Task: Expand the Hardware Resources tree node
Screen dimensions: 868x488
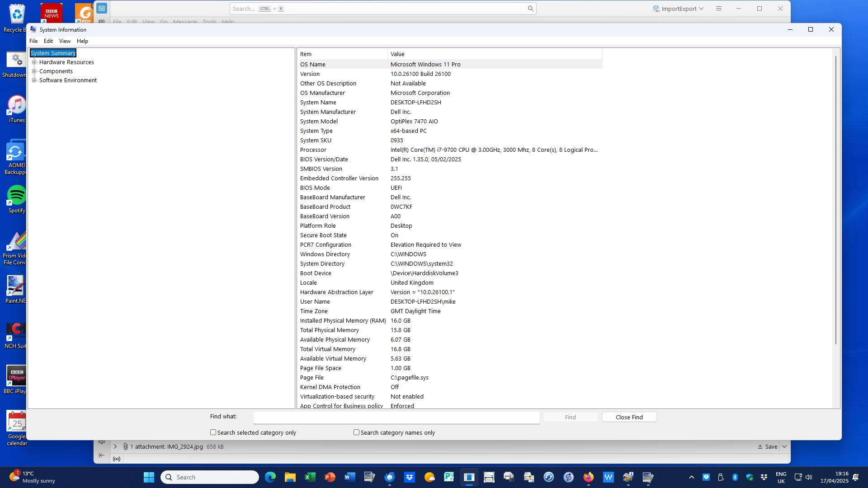Action: (35, 62)
